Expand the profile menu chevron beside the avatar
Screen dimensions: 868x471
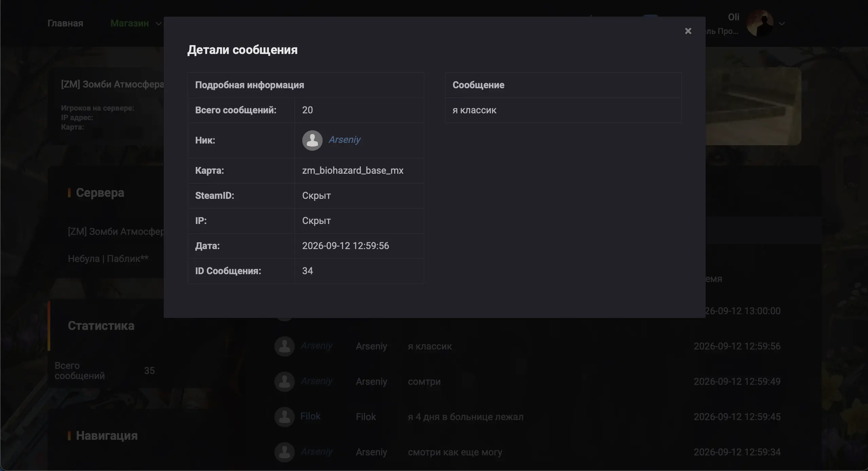782,24
